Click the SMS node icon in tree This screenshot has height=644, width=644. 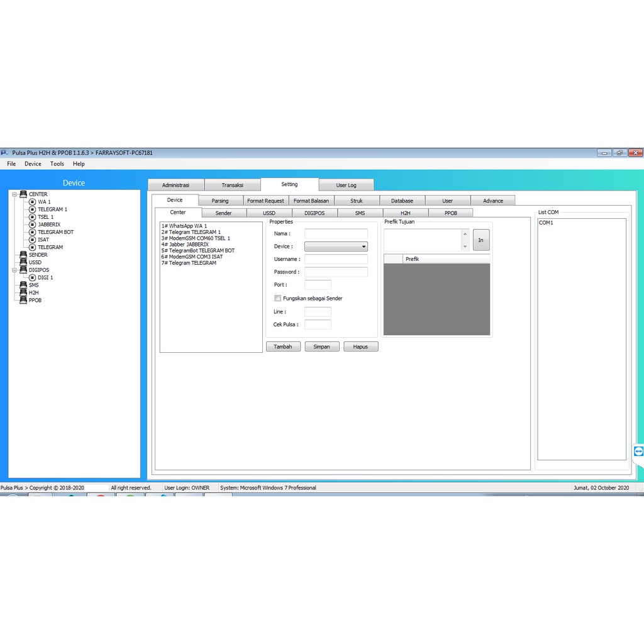pyautogui.click(x=23, y=285)
